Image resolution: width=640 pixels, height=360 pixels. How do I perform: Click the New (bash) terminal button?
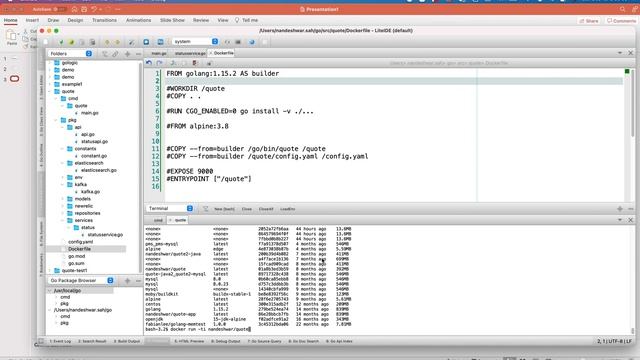[x=224, y=209]
